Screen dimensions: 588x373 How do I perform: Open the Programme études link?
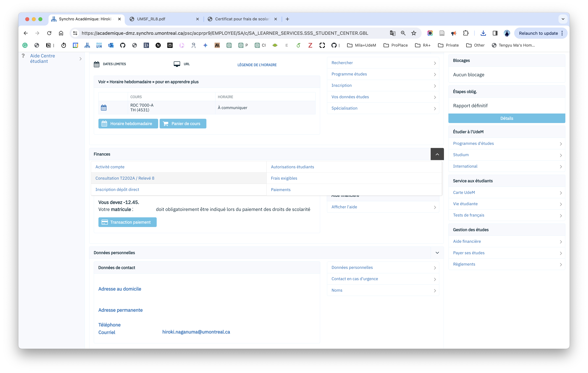383,74
